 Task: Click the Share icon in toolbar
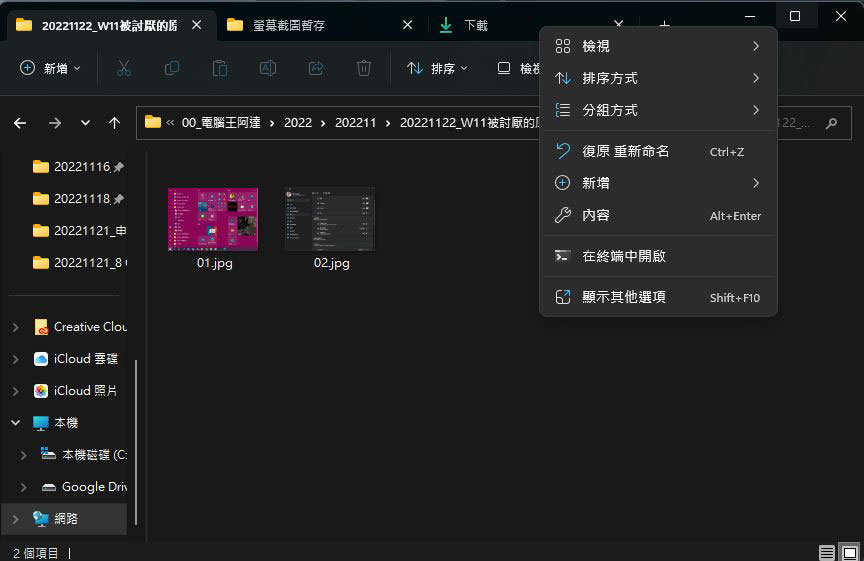[316, 68]
